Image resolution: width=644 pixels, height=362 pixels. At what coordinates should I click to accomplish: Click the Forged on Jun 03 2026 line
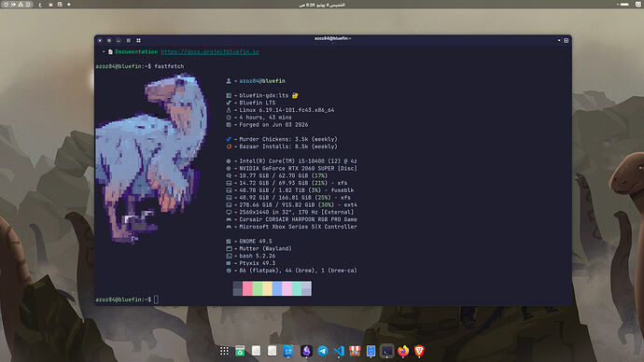(x=267, y=125)
